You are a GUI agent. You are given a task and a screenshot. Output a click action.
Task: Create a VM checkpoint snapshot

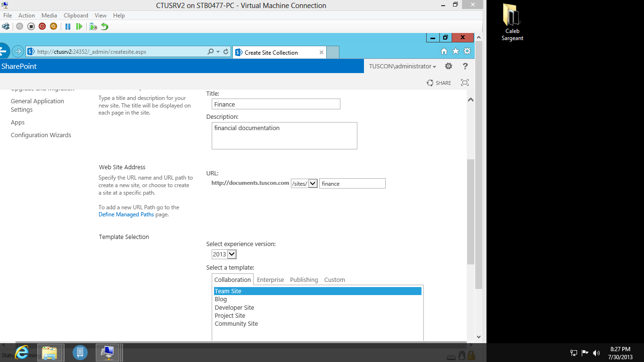pyautogui.click(x=93, y=26)
